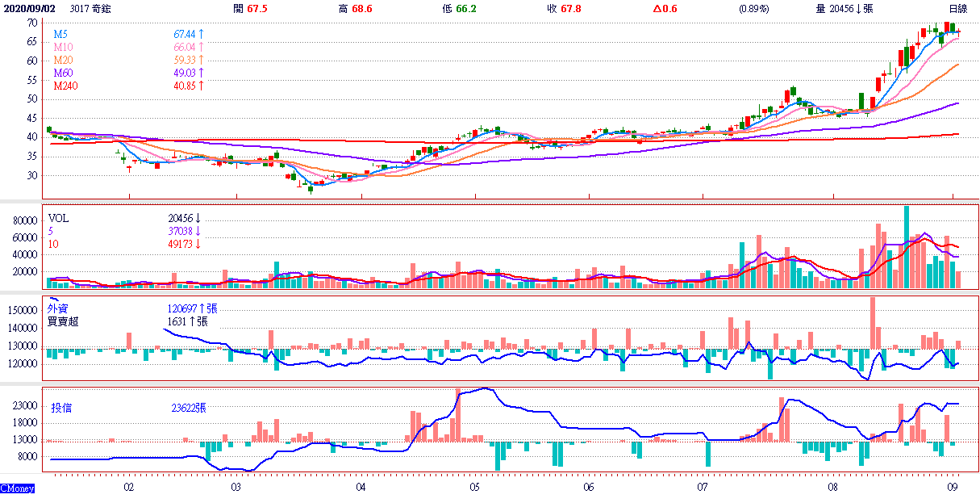Click the VOL indicator label
Image resolution: width=980 pixels, height=503 pixels.
point(59,218)
